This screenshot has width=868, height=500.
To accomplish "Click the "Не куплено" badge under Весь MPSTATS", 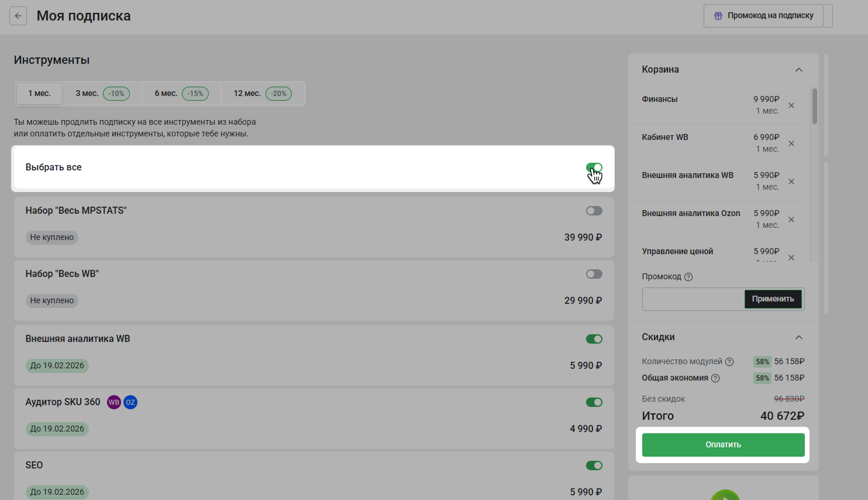I will [x=52, y=237].
